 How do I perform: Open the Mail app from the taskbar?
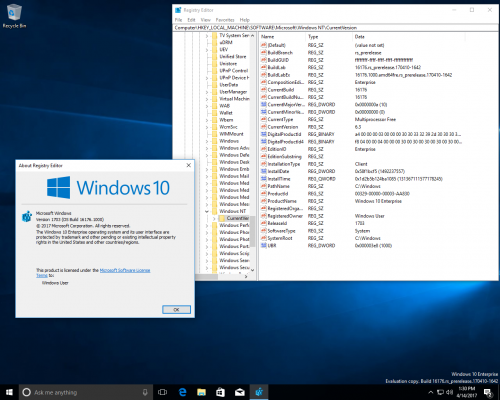240,392
